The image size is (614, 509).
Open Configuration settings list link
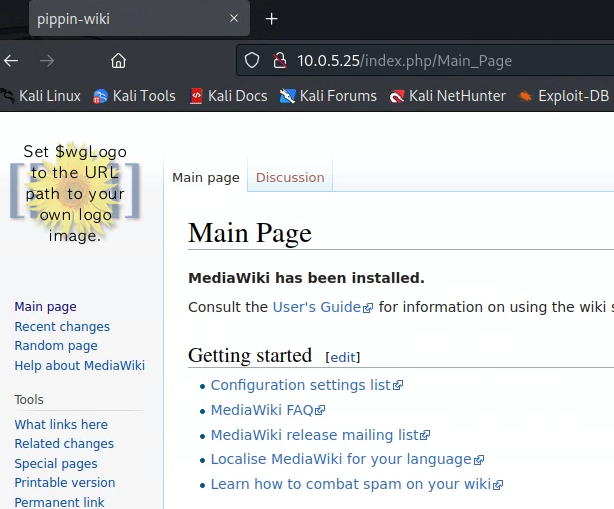300,385
